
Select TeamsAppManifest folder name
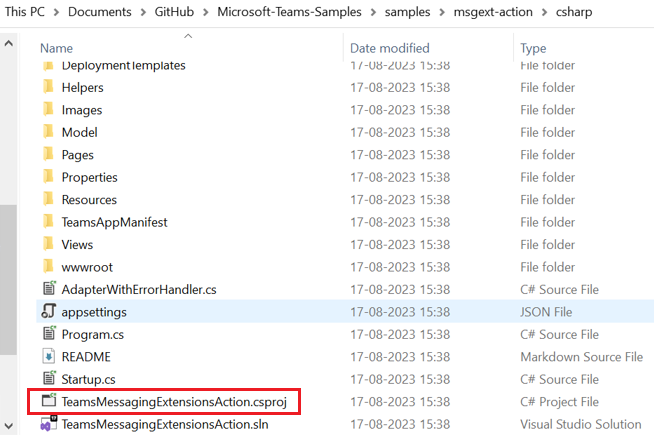(x=114, y=222)
